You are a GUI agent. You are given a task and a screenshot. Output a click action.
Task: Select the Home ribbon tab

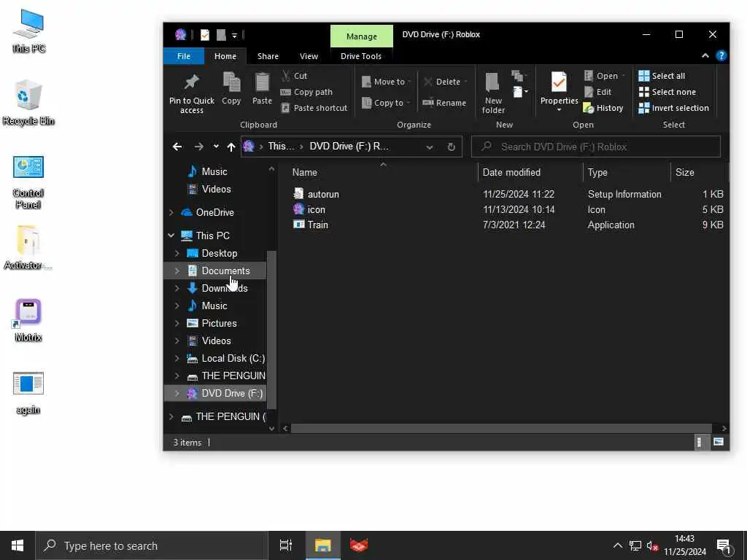tap(225, 56)
